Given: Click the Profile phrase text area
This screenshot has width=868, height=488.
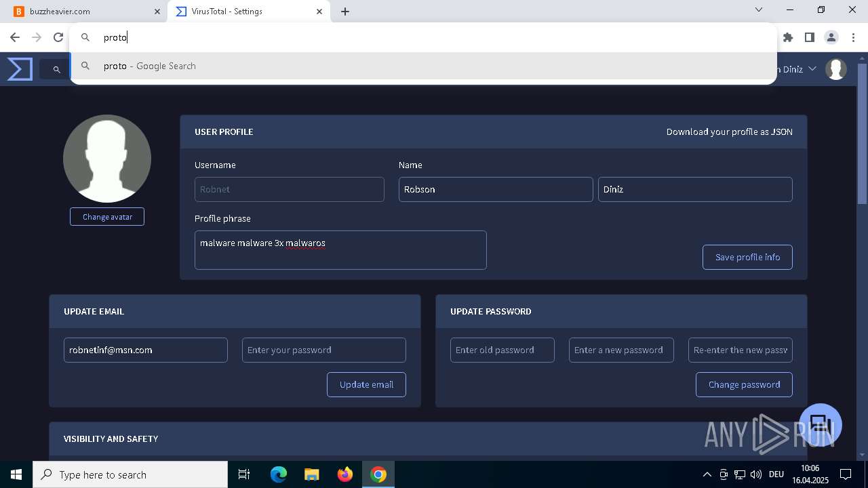Looking at the screenshot, I should click(340, 250).
